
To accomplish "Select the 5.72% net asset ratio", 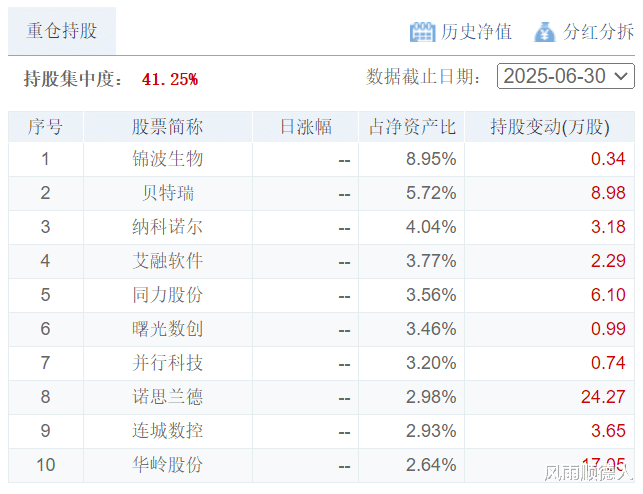I will 431,193.
